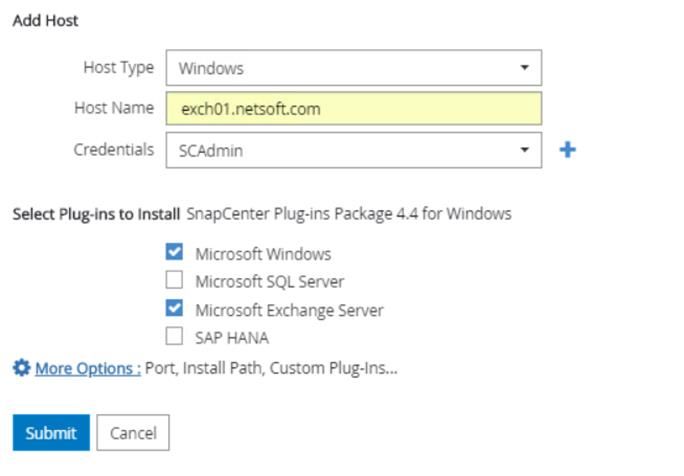The height and width of the screenshot is (476, 684).
Task: Click the gear icon next to More Options
Action: [21, 368]
